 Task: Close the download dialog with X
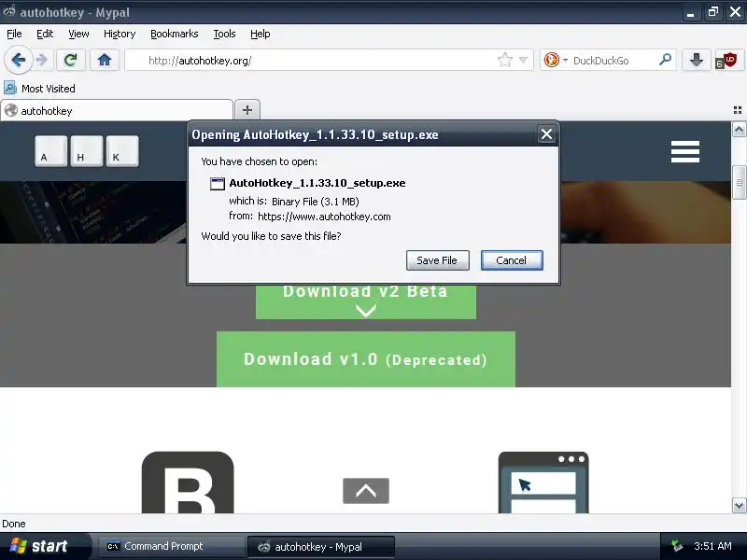pyautogui.click(x=546, y=134)
